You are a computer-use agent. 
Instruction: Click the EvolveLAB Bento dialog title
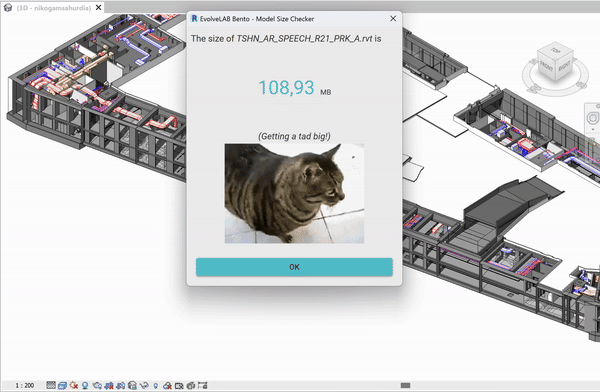(x=257, y=19)
